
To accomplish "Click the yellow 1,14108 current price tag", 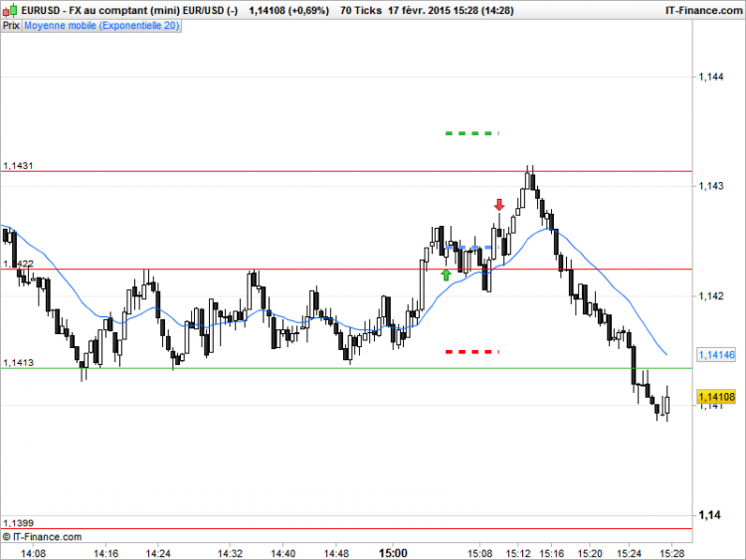I will pos(716,397).
